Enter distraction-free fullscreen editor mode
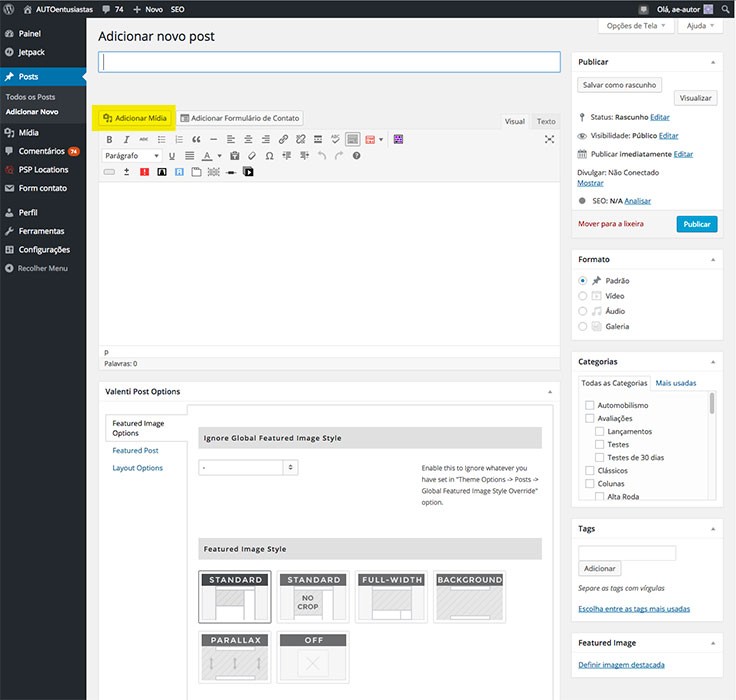 click(549, 140)
